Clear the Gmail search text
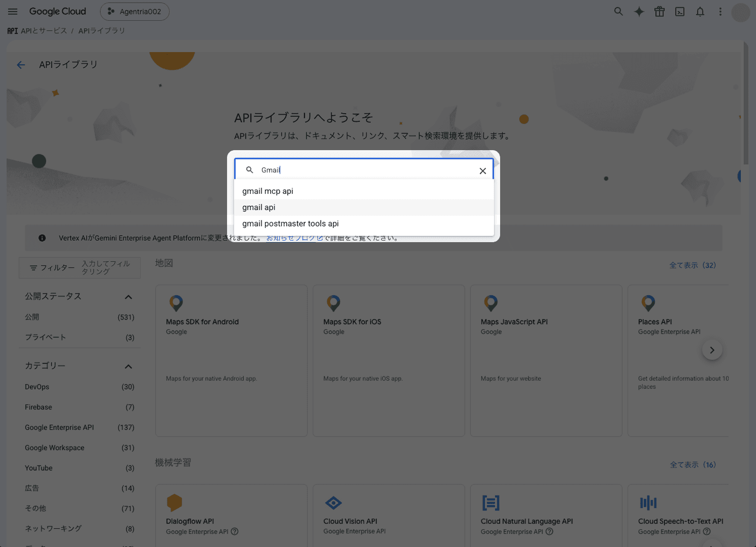 click(482, 171)
